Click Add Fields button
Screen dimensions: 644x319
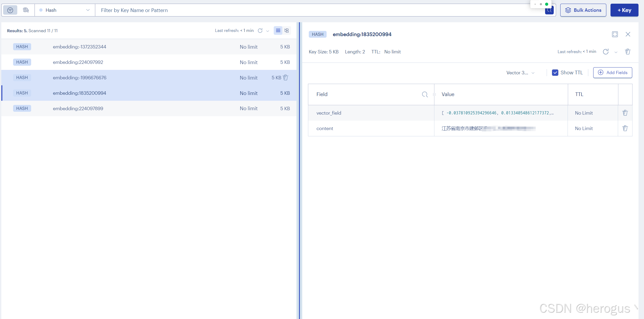(x=613, y=73)
